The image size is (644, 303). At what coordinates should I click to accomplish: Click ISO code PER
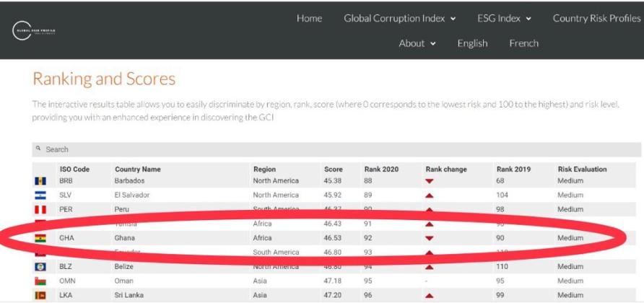pos(66,209)
